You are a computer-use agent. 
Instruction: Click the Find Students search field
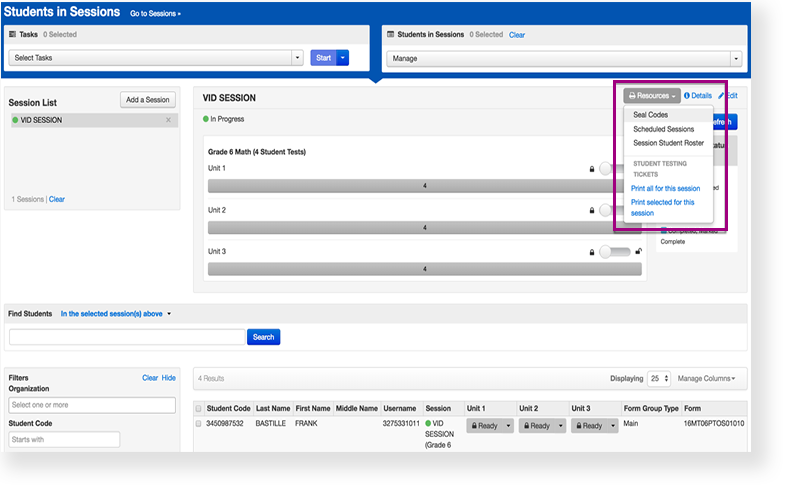(127, 337)
